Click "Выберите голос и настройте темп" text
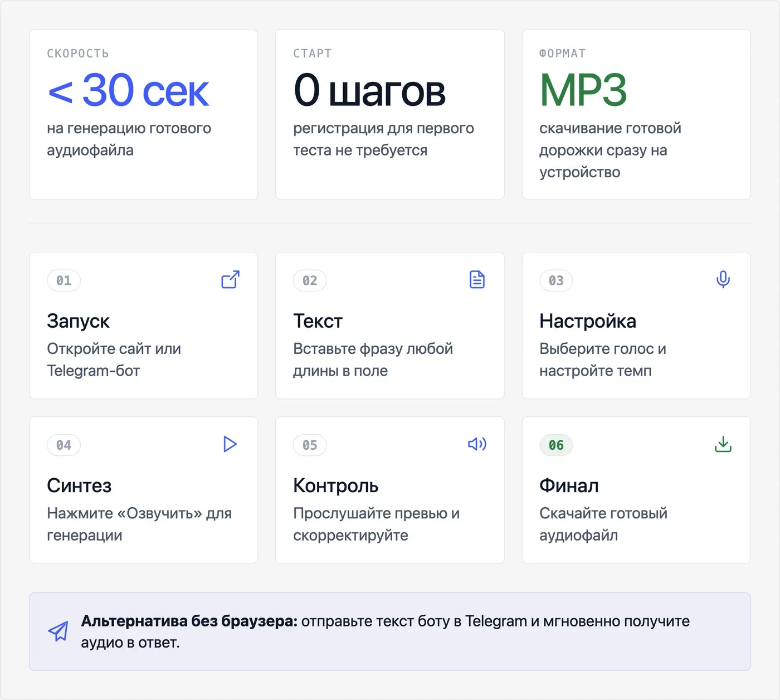Screen dimensions: 780x700 click(603, 359)
